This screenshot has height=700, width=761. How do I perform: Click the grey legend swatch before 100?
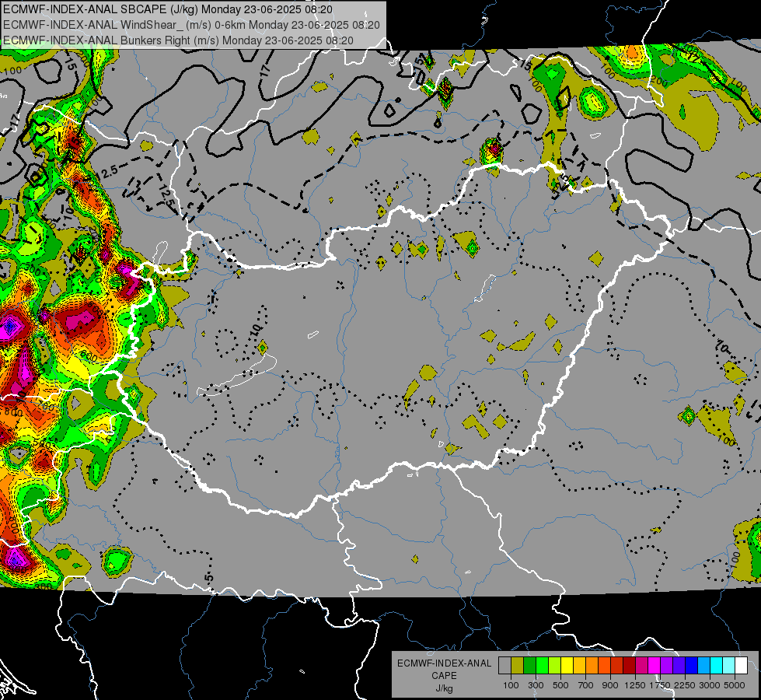point(504,666)
